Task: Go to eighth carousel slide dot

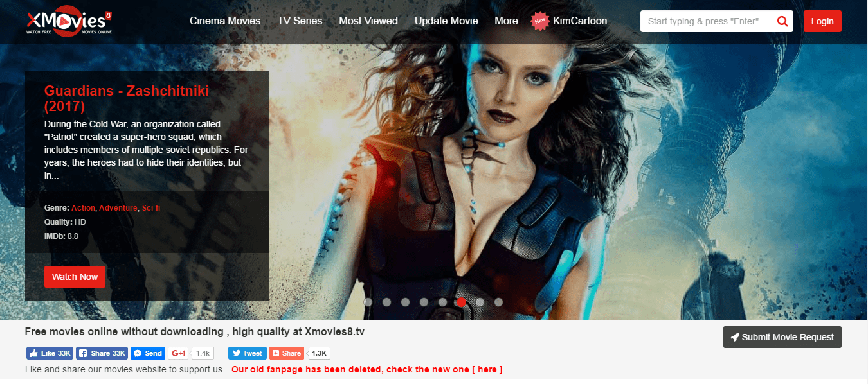Action: coord(499,301)
